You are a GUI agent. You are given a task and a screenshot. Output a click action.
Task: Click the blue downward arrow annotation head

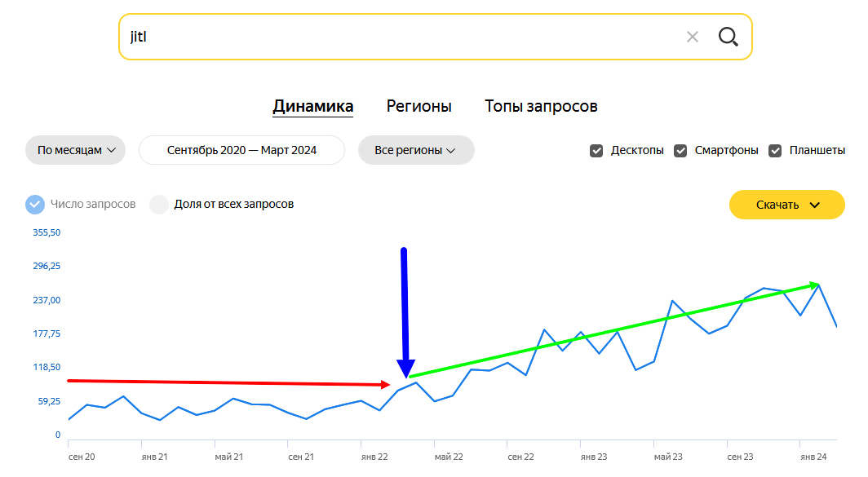click(405, 369)
